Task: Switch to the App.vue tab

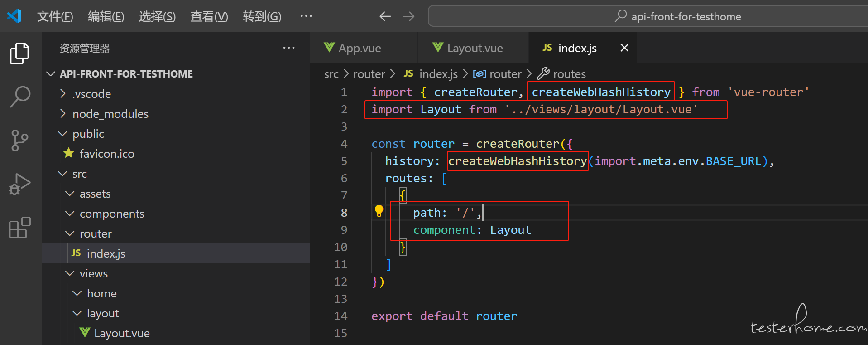Action: pos(363,48)
